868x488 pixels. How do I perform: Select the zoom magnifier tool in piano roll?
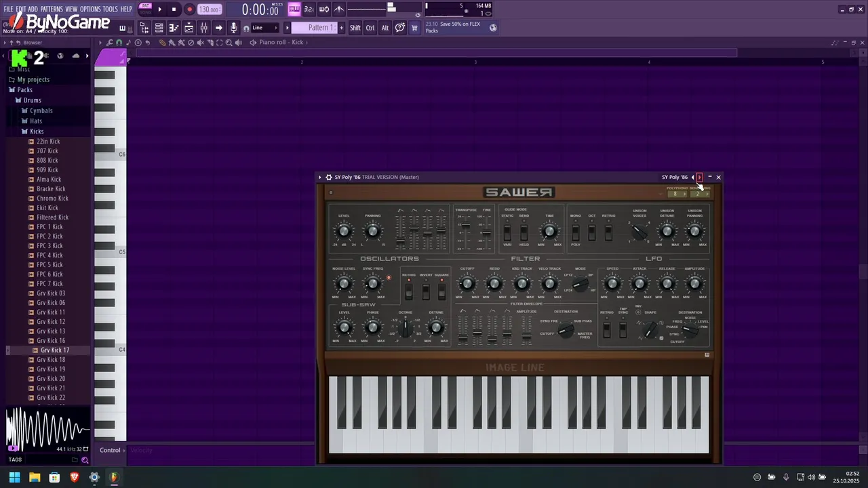click(x=229, y=42)
